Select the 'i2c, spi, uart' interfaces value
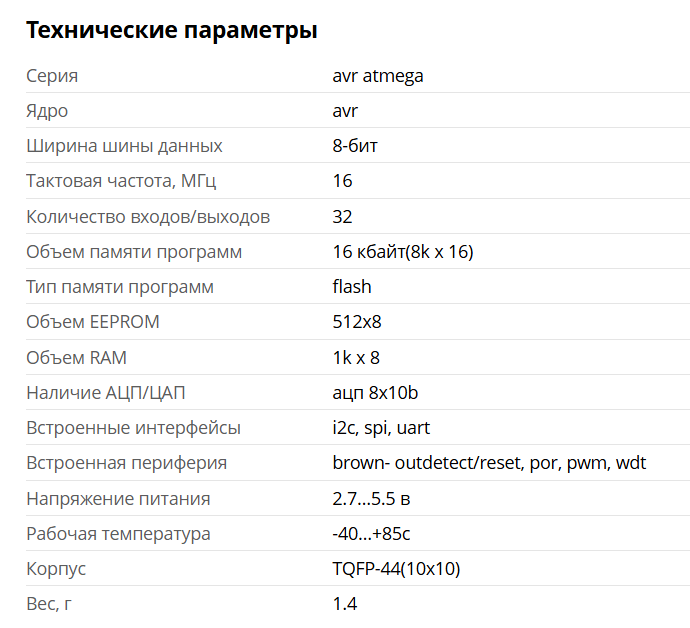 point(381,428)
